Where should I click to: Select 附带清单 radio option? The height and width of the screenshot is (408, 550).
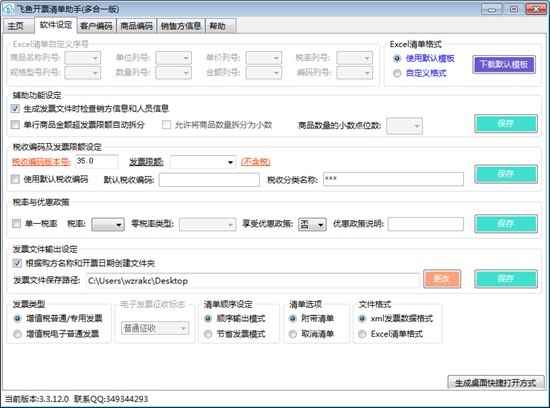point(311,319)
